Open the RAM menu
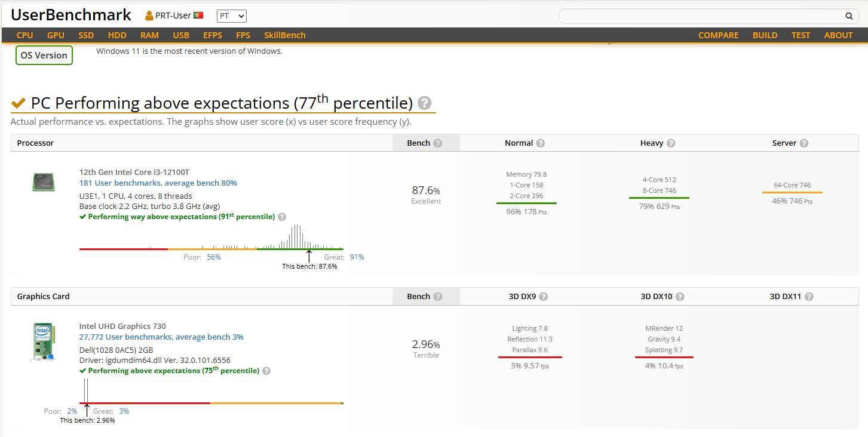 [x=150, y=35]
